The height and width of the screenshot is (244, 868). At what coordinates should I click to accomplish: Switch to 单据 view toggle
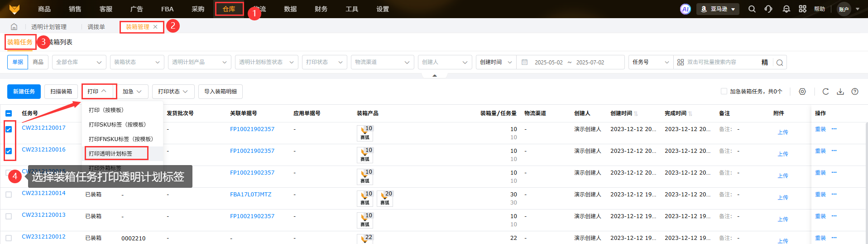click(18, 62)
